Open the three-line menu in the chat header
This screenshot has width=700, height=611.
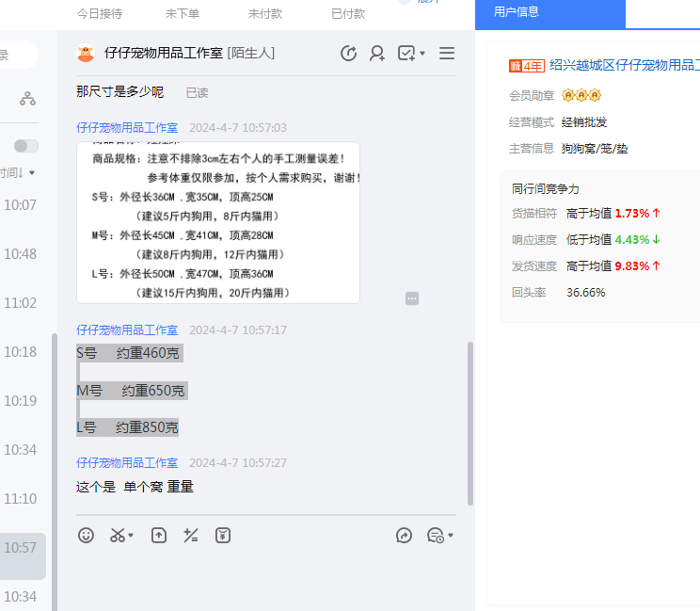point(447,54)
